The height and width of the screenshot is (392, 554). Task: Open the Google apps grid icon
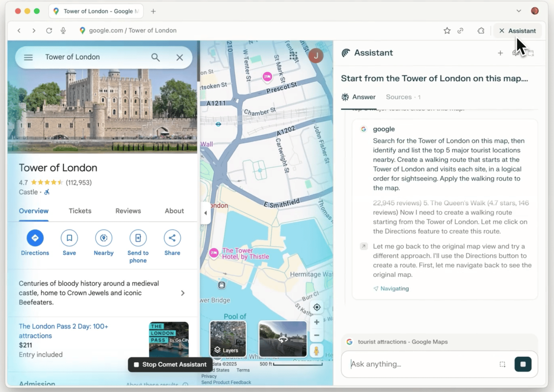pos(293,56)
